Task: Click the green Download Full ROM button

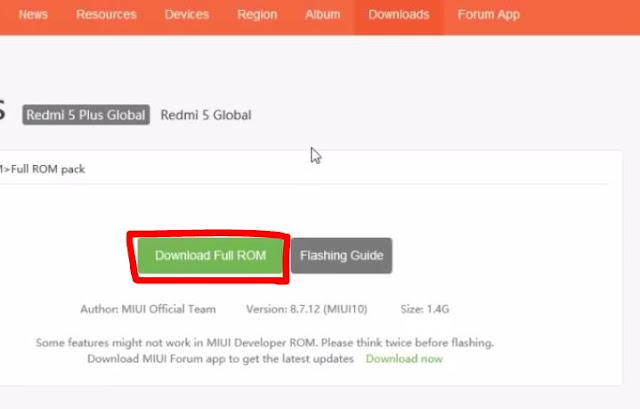Action: [210, 256]
